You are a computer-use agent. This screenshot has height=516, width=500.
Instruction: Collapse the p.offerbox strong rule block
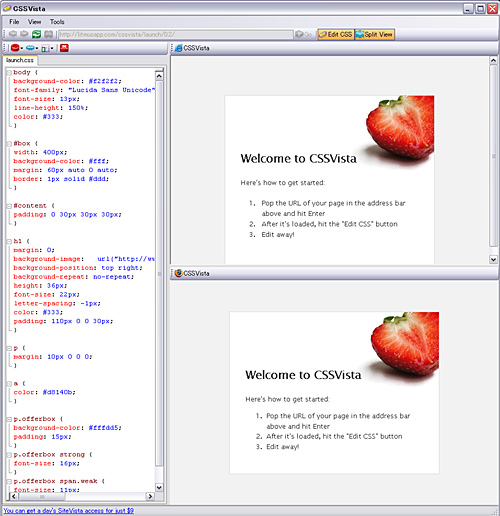point(9,455)
